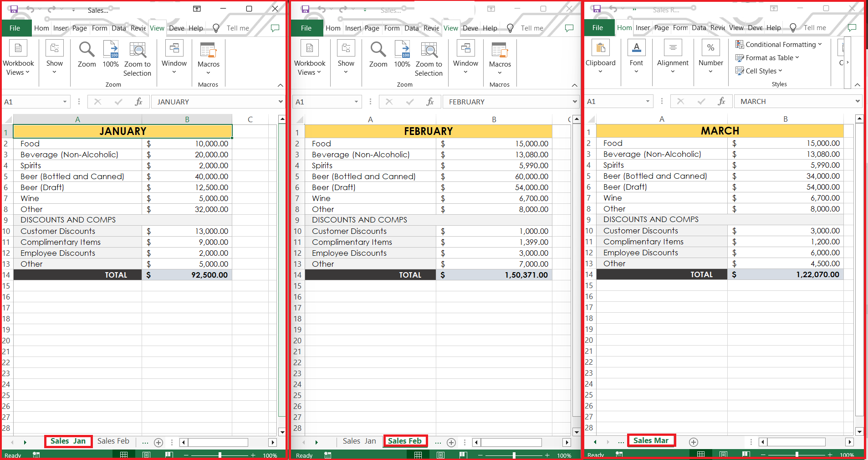Select the FEBRUARY header cell
This screenshot has width=868, height=460.
pos(428,131)
